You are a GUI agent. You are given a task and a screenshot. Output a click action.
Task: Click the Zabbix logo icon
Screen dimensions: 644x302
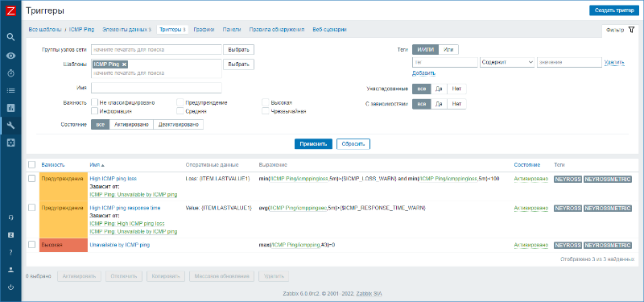coord(11,11)
